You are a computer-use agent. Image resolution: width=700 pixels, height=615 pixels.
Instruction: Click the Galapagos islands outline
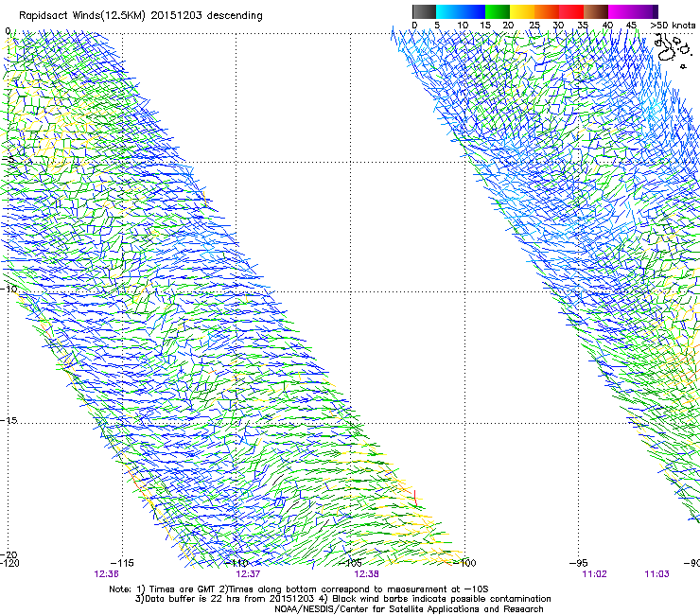pyautogui.click(x=674, y=49)
